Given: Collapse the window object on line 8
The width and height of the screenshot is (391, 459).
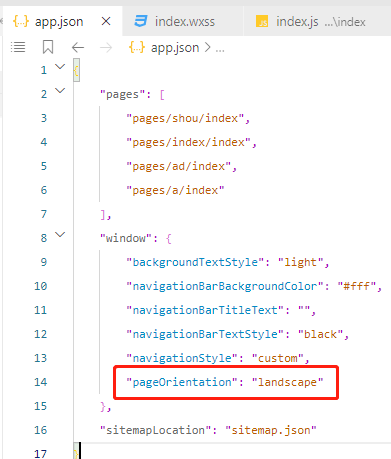Looking at the screenshot, I should [60, 234].
